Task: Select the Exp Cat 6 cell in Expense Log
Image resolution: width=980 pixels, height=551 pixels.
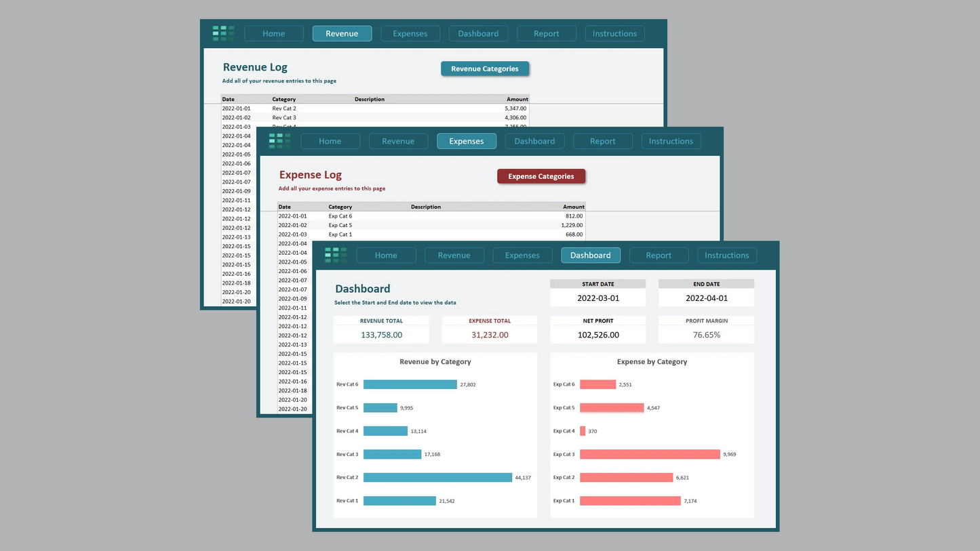Action: coord(340,216)
